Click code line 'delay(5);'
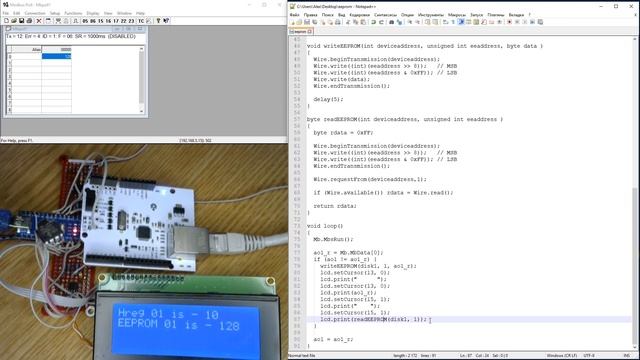 [328, 99]
